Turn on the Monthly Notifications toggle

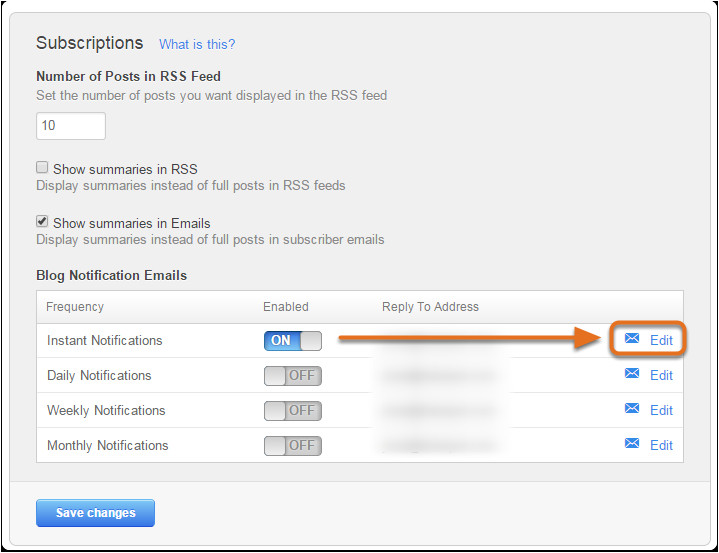[x=293, y=446]
